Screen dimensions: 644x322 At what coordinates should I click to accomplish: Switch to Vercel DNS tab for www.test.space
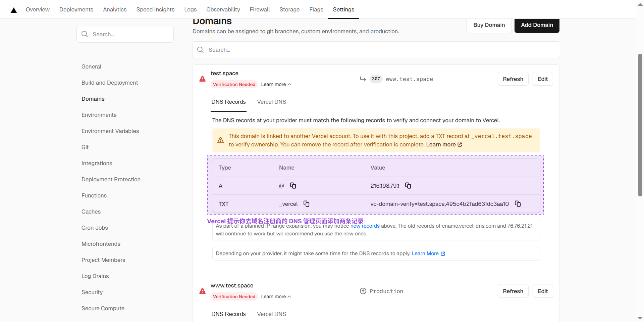271,314
